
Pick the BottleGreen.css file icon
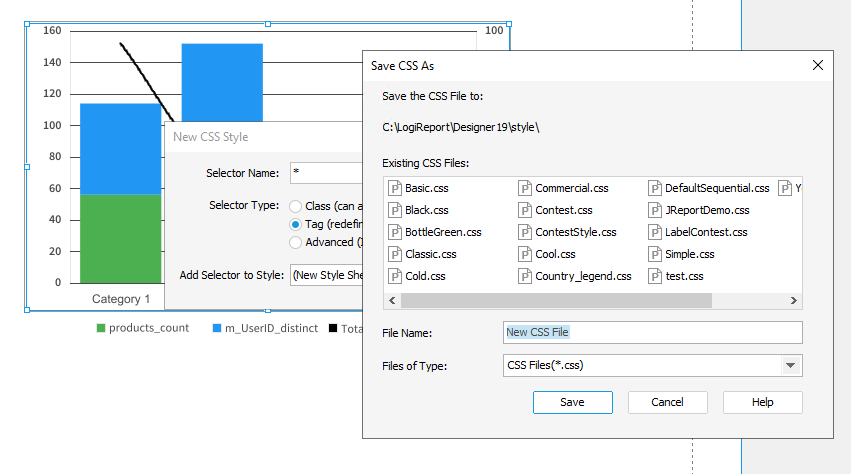pyautogui.click(x=395, y=232)
